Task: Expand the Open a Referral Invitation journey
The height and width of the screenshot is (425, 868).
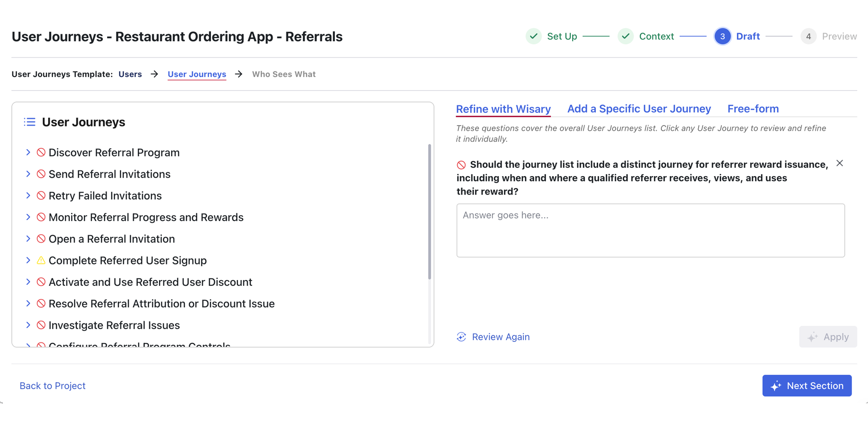Action: click(28, 239)
